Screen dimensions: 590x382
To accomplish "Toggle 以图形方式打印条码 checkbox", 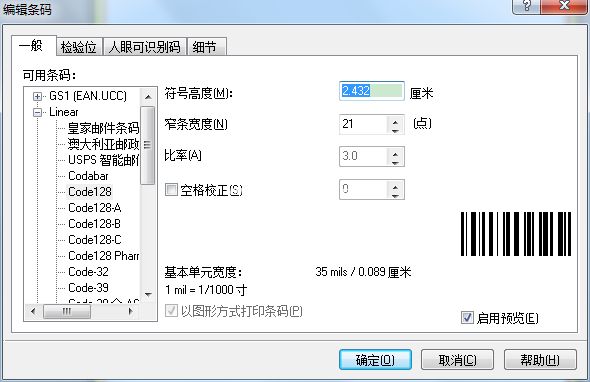I will coord(171,311).
